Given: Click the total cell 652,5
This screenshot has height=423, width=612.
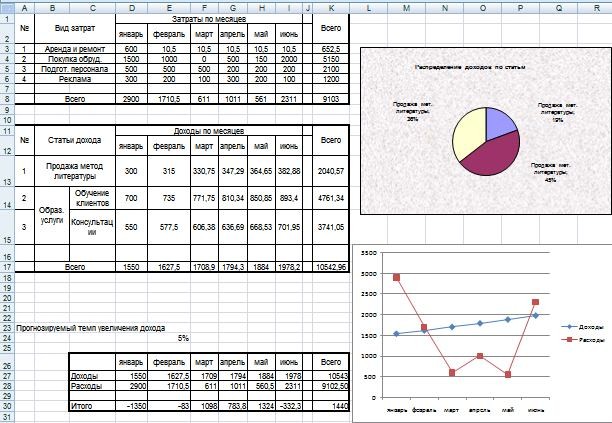Looking at the screenshot, I should pyautogui.click(x=331, y=49).
